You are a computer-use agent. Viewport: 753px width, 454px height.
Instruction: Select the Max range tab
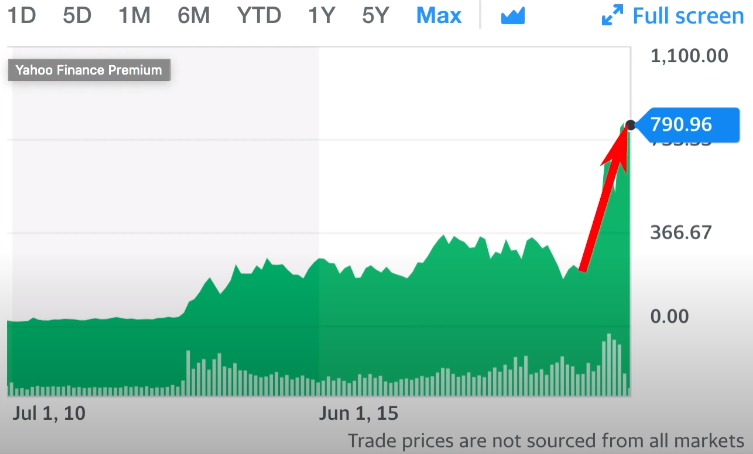[x=438, y=15]
